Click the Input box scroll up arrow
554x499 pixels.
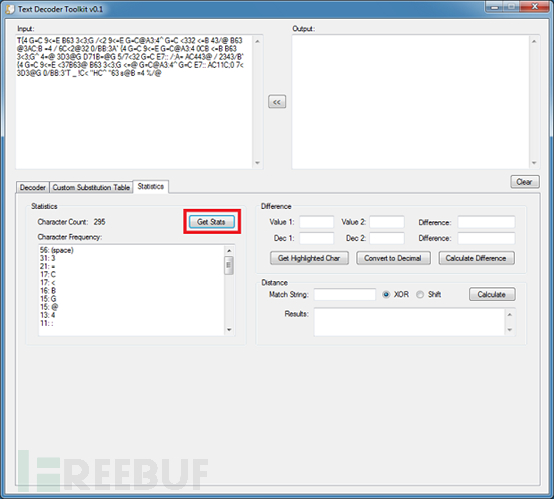coord(257,41)
